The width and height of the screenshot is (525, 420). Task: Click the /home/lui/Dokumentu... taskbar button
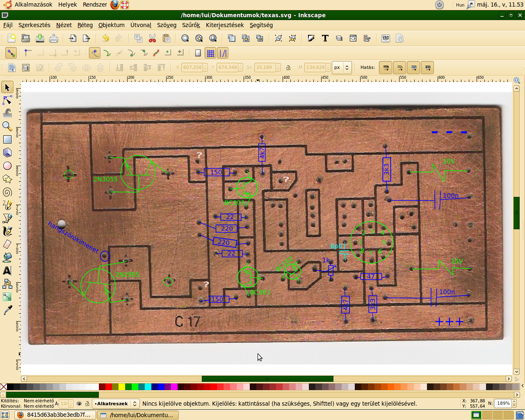pyautogui.click(x=138, y=415)
